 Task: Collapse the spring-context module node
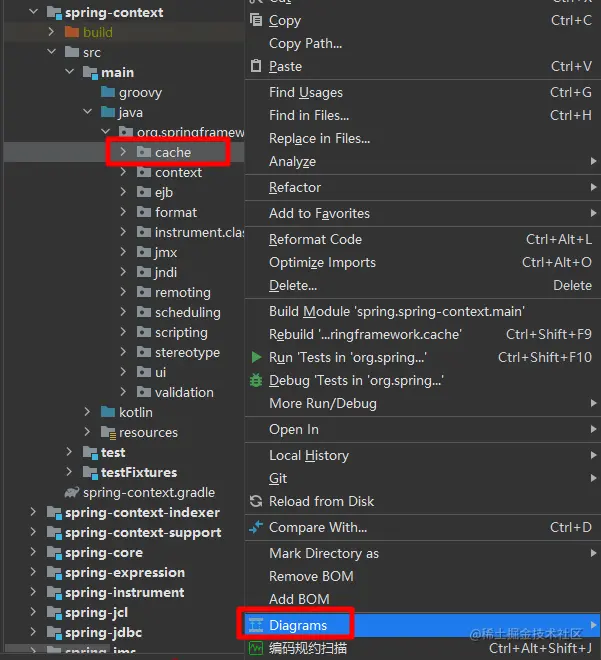pos(33,12)
